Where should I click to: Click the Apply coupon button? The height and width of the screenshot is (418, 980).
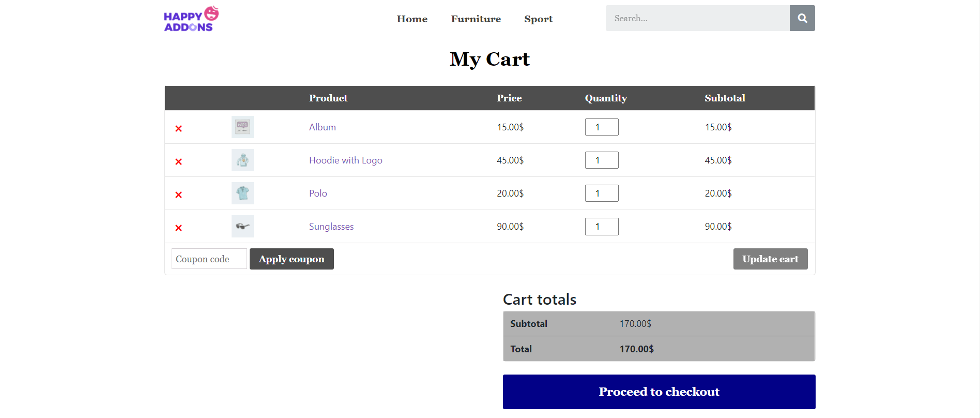[292, 259]
